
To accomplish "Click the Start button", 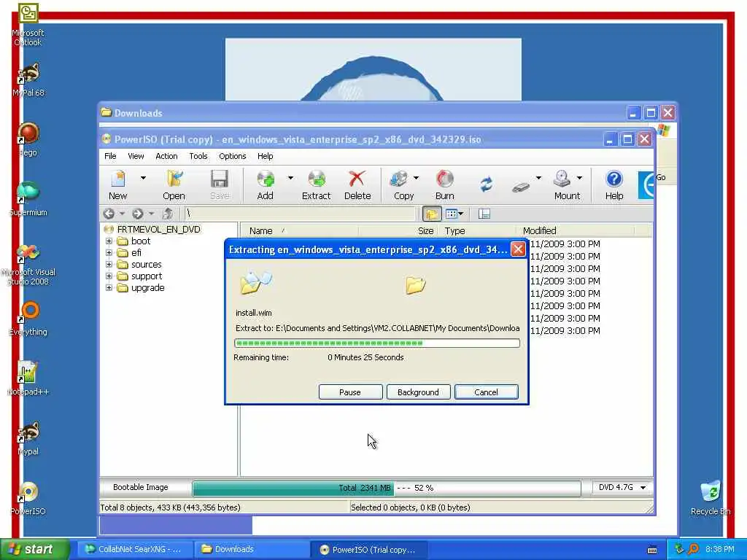I will [34, 549].
